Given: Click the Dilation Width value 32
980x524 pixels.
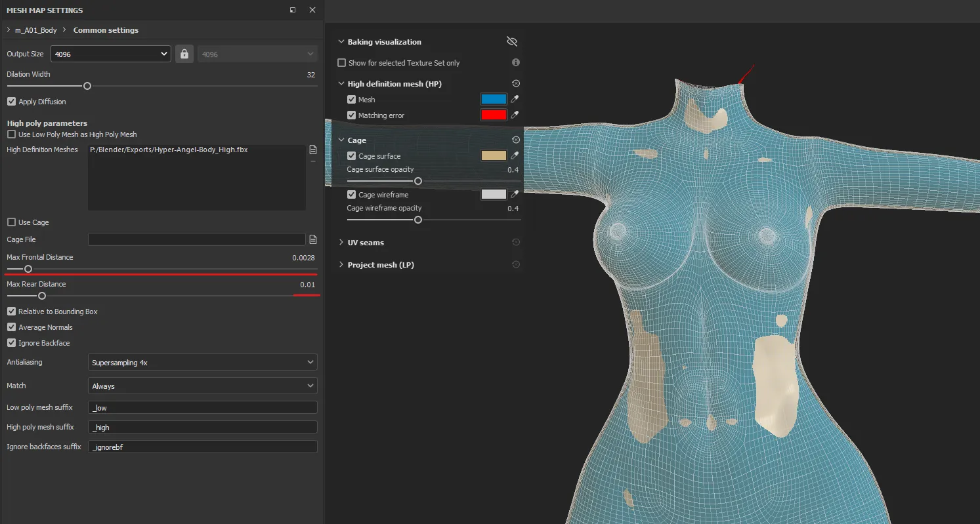Looking at the screenshot, I should (x=311, y=75).
